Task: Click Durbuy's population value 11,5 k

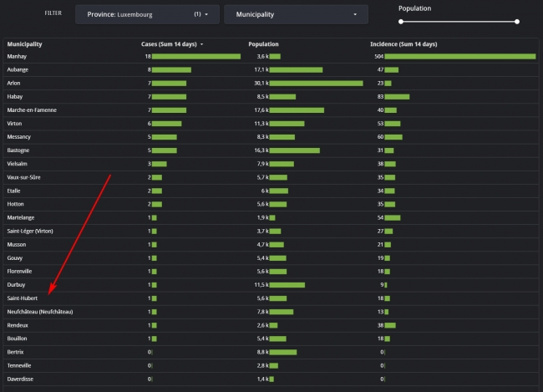Action: pyautogui.click(x=261, y=285)
